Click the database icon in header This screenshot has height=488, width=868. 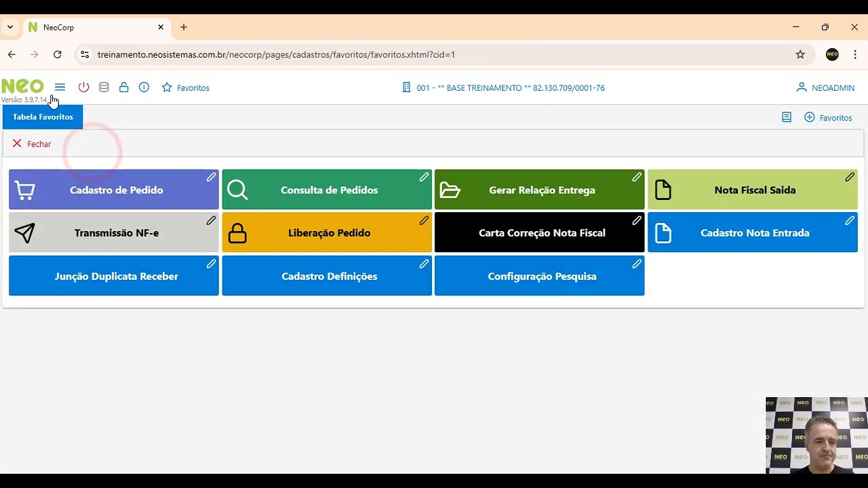pyautogui.click(x=104, y=87)
